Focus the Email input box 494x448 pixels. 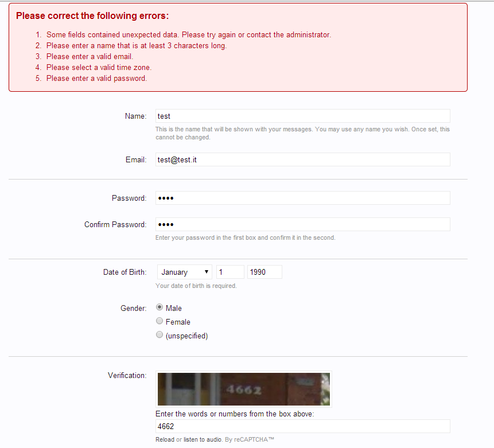pyautogui.click(x=302, y=159)
